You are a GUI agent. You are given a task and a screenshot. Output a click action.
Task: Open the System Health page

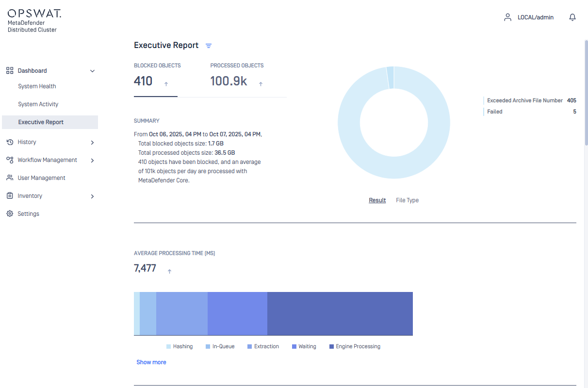click(37, 86)
